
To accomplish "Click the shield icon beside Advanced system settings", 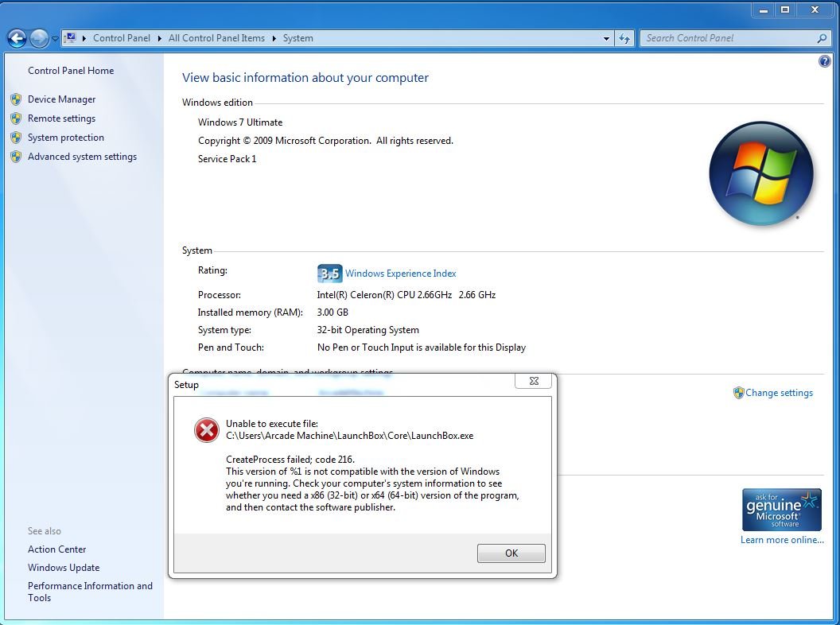I will 16,157.
